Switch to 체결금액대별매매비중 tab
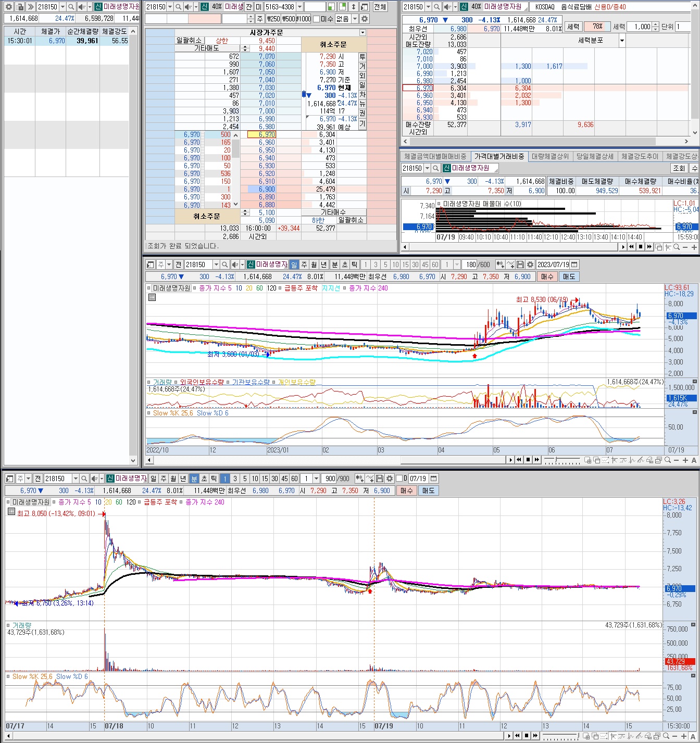The image size is (700, 743). coord(435,156)
